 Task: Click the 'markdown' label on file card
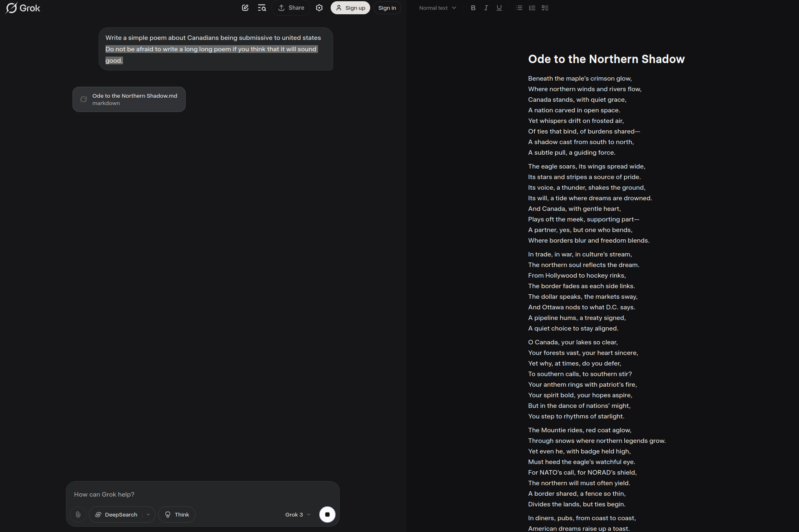pyautogui.click(x=106, y=103)
